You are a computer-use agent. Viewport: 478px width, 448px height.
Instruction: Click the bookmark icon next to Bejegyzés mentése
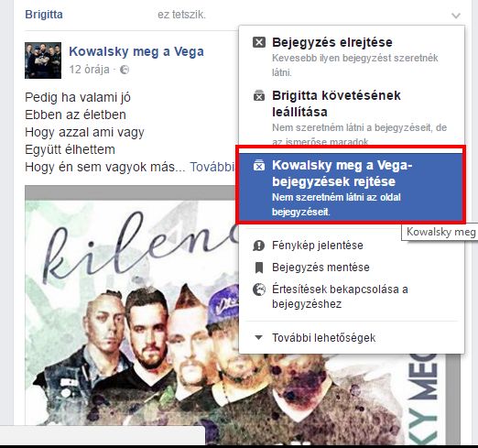(259, 268)
